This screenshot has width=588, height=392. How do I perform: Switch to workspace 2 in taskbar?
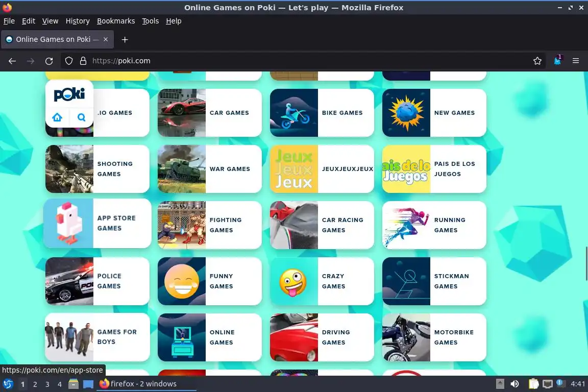pos(35,384)
